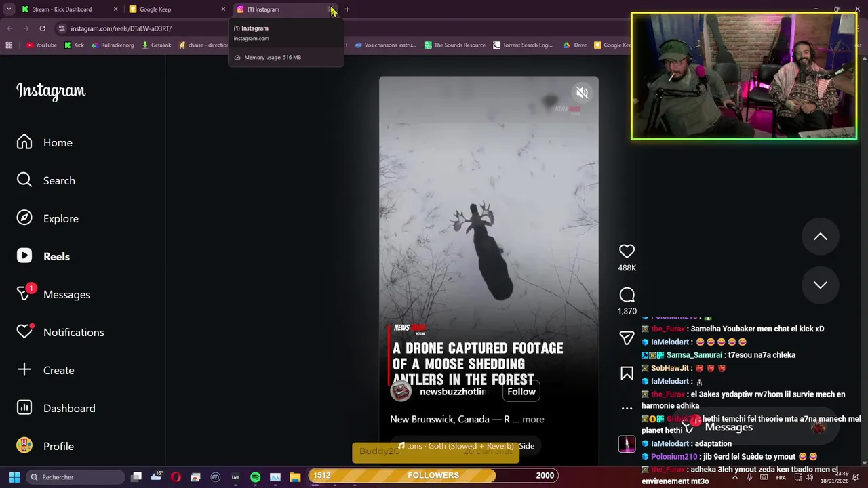Click the Profile avatar icon in the sidebar
Screen dimensions: 868x488
click(24, 445)
